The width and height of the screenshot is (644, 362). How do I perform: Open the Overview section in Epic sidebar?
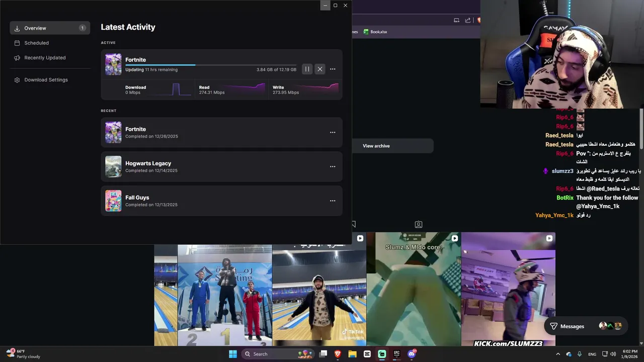click(x=50, y=28)
